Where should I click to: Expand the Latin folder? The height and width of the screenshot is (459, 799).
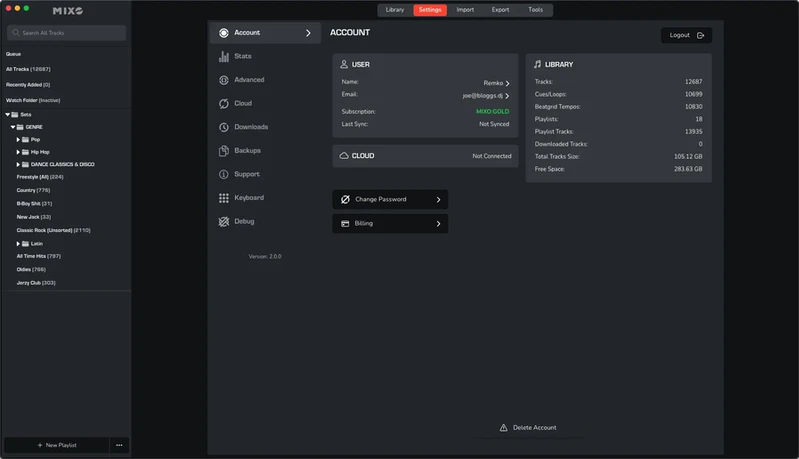pyautogui.click(x=18, y=244)
